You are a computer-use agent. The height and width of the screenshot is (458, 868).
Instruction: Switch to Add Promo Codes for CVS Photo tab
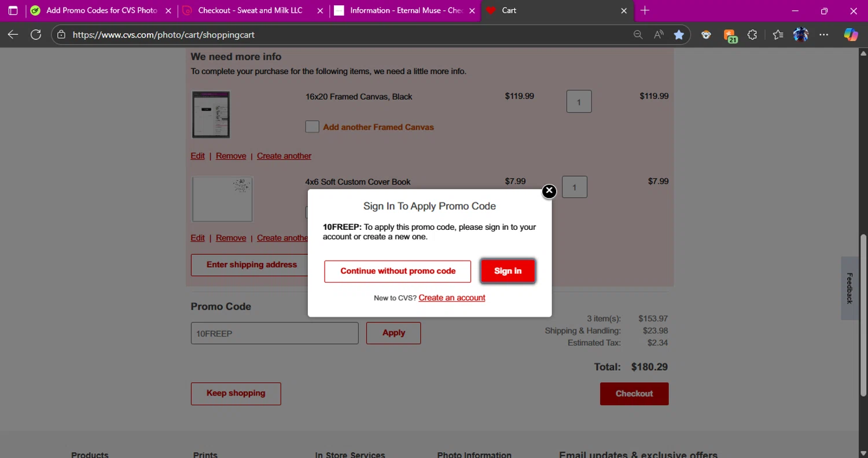(102, 10)
